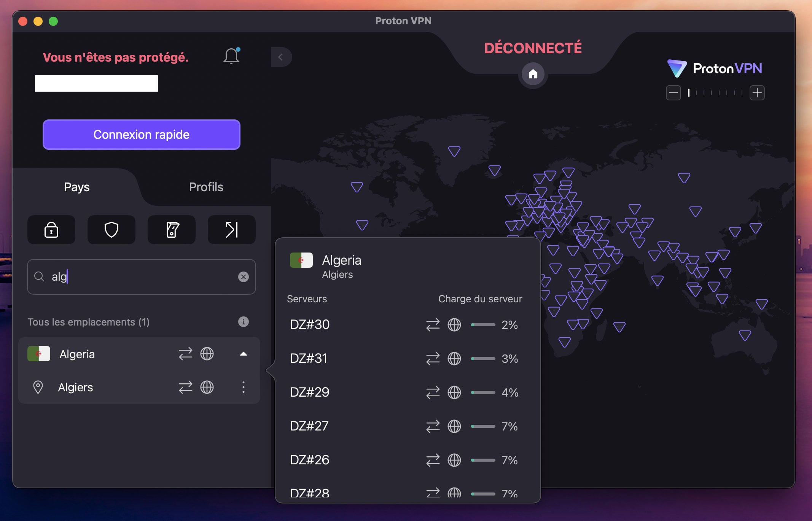Viewport: 812px width, 521px height.
Task: Toggle the NetShield shield feature
Action: point(111,230)
